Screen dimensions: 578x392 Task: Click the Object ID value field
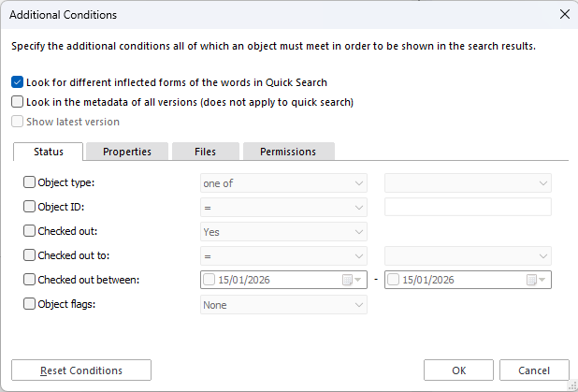click(x=468, y=208)
